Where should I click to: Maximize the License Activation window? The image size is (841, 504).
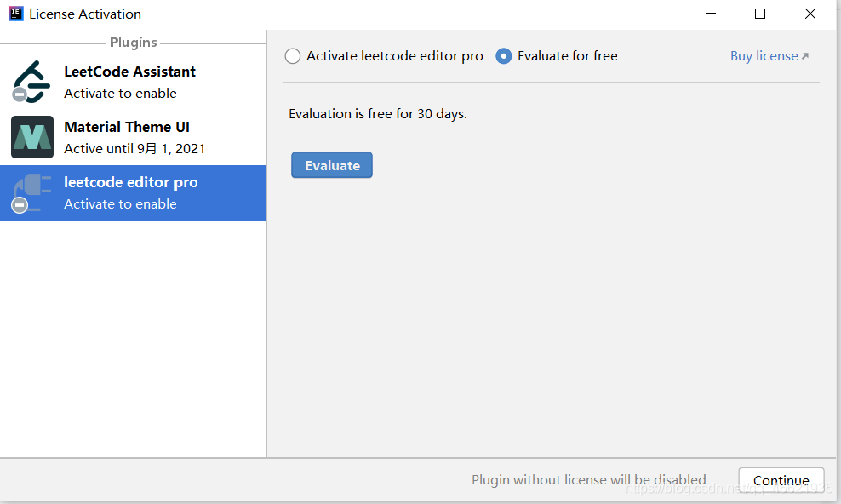(x=760, y=14)
